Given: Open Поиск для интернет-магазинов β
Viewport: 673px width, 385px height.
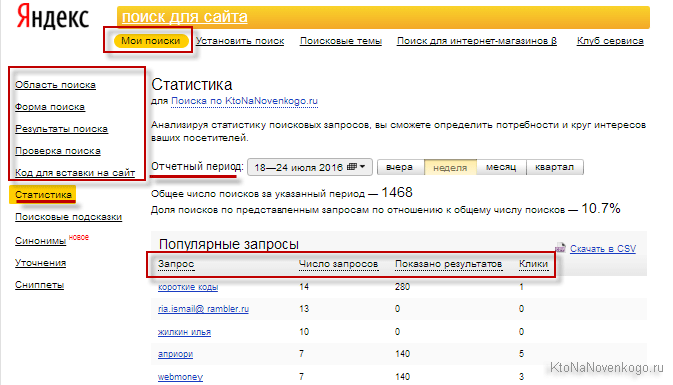Looking at the screenshot, I should click(477, 41).
